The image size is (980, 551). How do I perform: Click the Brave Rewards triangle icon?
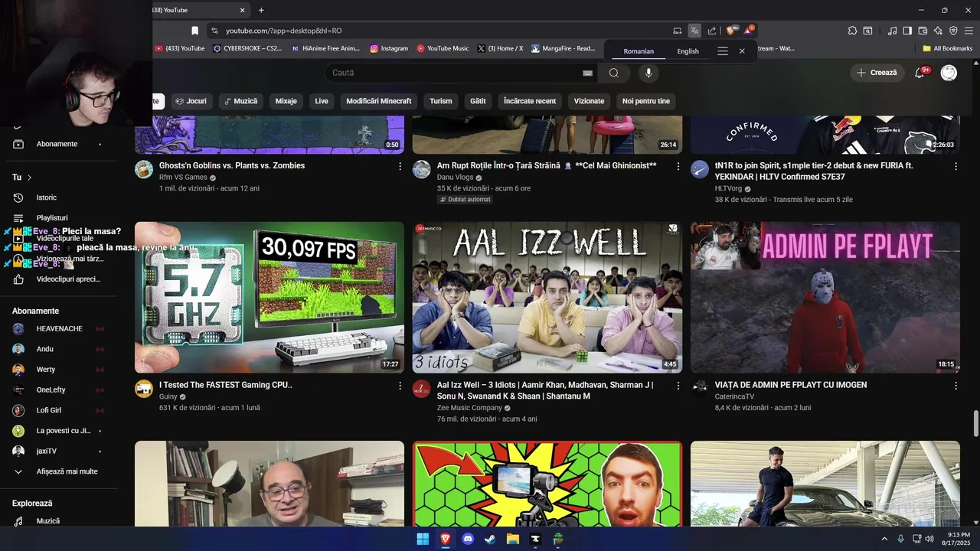pos(748,31)
